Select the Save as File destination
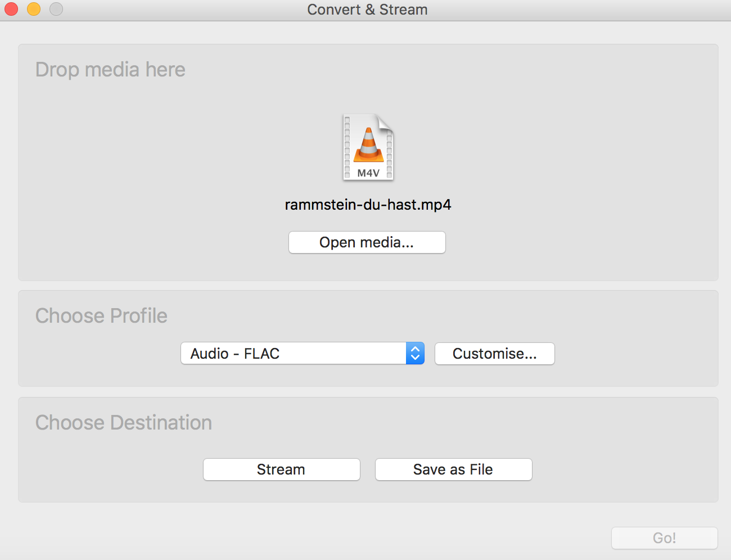This screenshot has height=560, width=731. [x=453, y=469]
